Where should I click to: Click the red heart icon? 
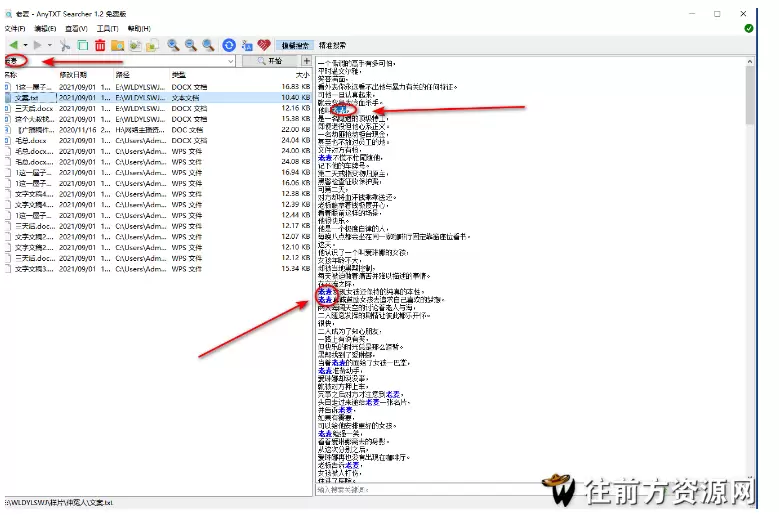pyautogui.click(x=264, y=45)
